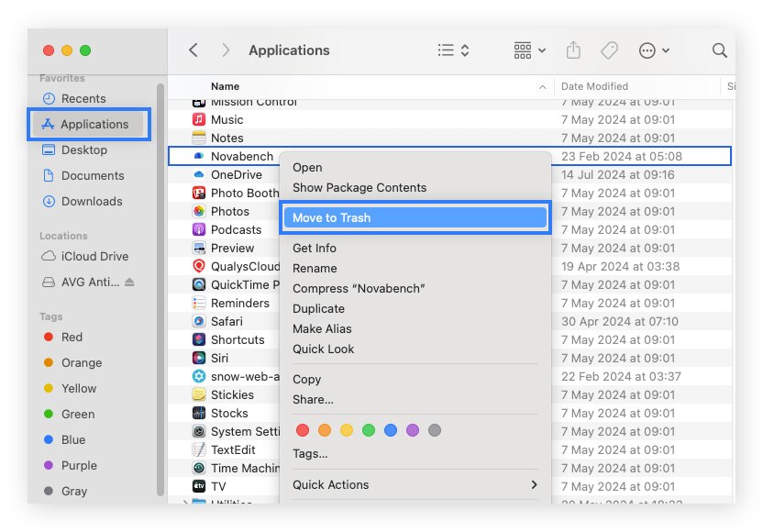
Task: Filter by the Green tag in sidebar
Action: pos(69,415)
